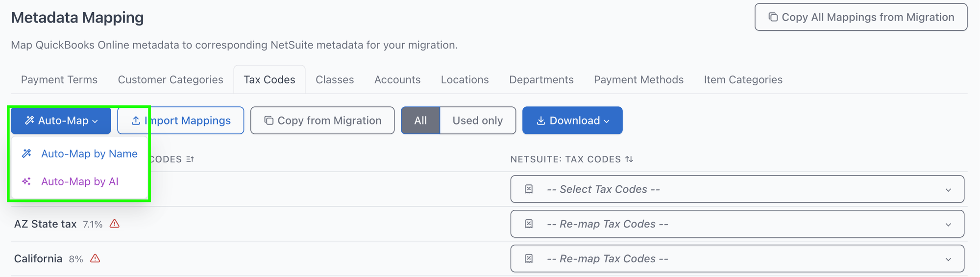Open the Select Tax Codes dropdown

tap(737, 189)
